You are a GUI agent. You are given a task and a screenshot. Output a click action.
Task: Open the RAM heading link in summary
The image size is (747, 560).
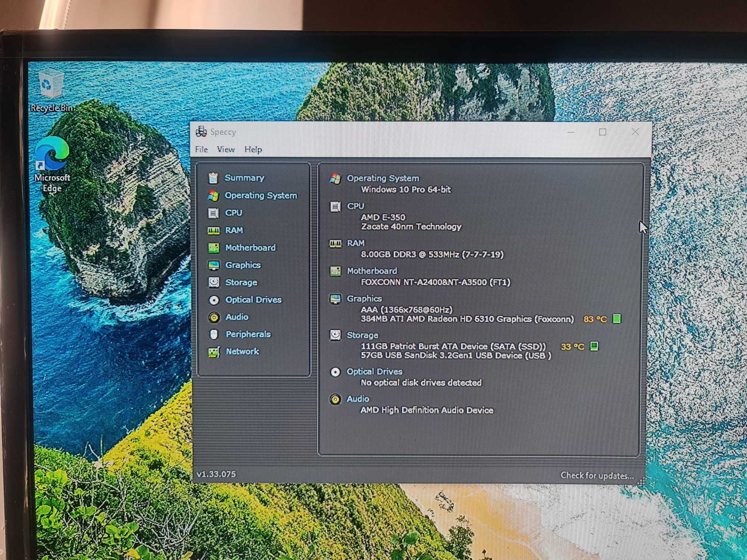point(356,243)
